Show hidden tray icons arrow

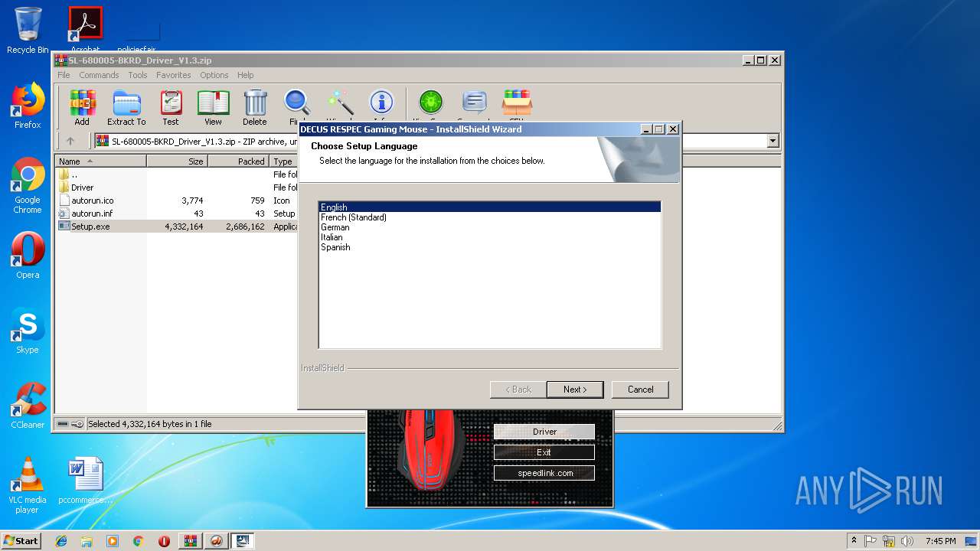pyautogui.click(x=854, y=541)
